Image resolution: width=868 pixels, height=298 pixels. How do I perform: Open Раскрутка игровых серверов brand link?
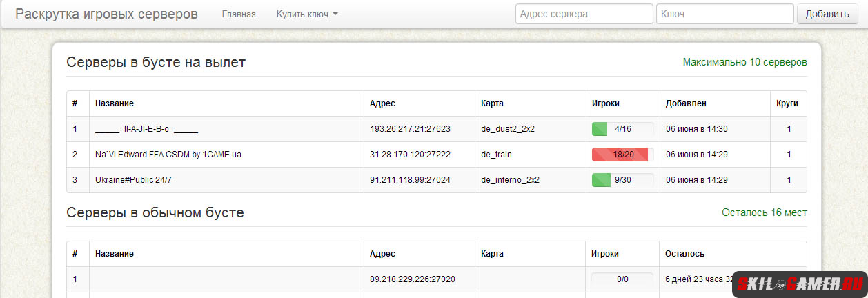click(106, 14)
